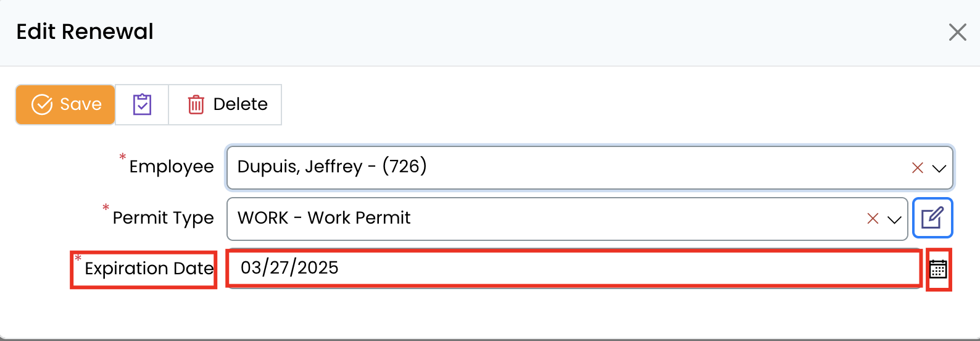Clear the Permit Type selection with the red X
Image resolution: width=980 pixels, height=341 pixels.
[x=873, y=219]
